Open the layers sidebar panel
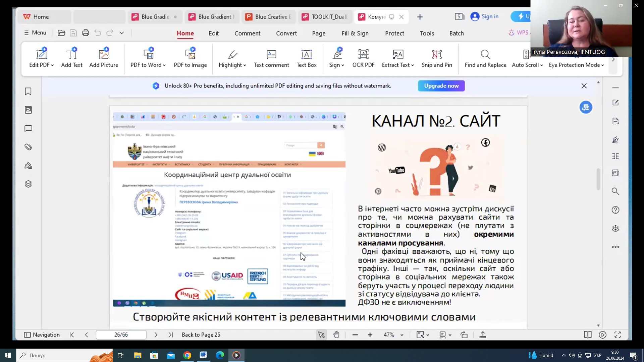Viewport: 644px width, 362px height. 28,184
